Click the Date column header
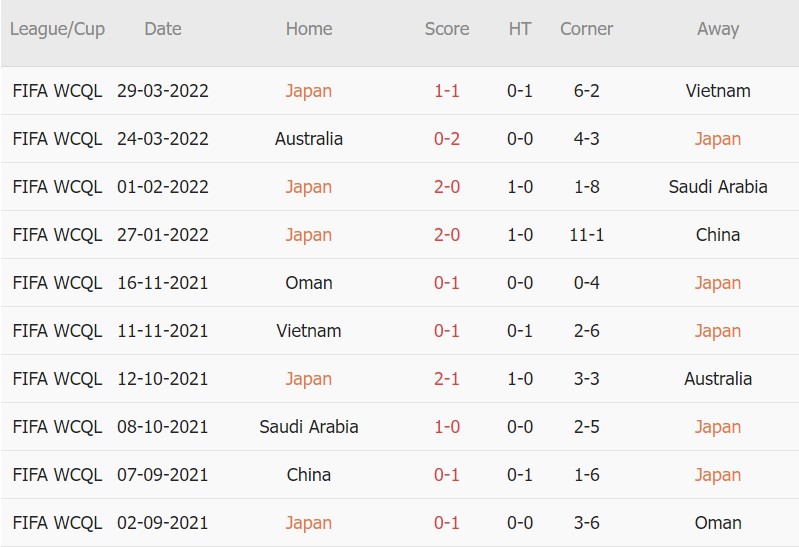The height and width of the screenshot is (547, 799). pyautogui.click(x=163, y=29)
